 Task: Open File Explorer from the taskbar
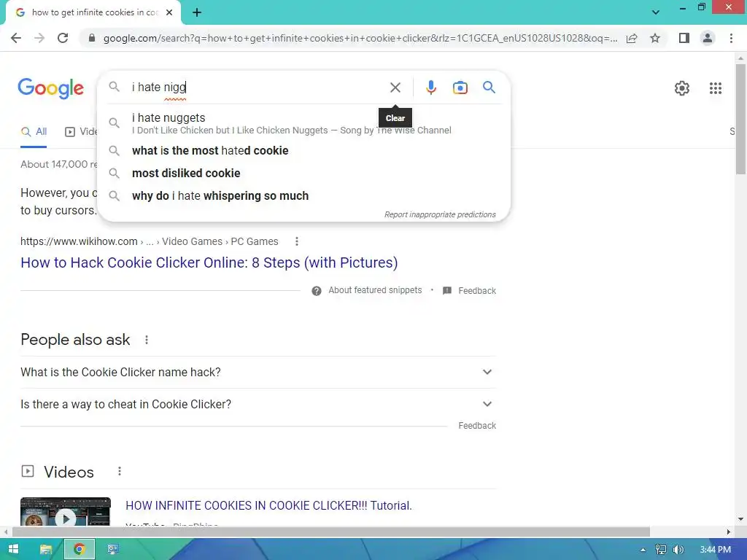click(46, 549)
